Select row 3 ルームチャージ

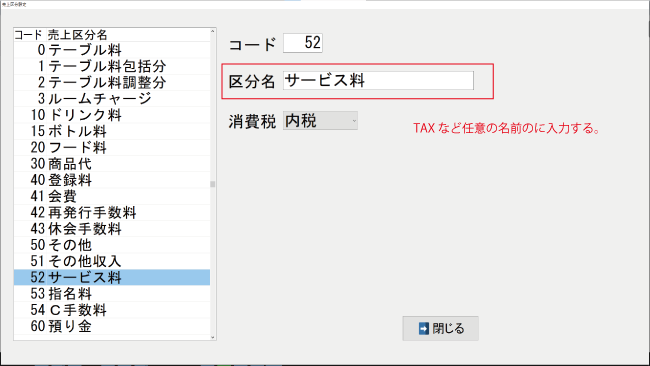click(x=112, y=99)
